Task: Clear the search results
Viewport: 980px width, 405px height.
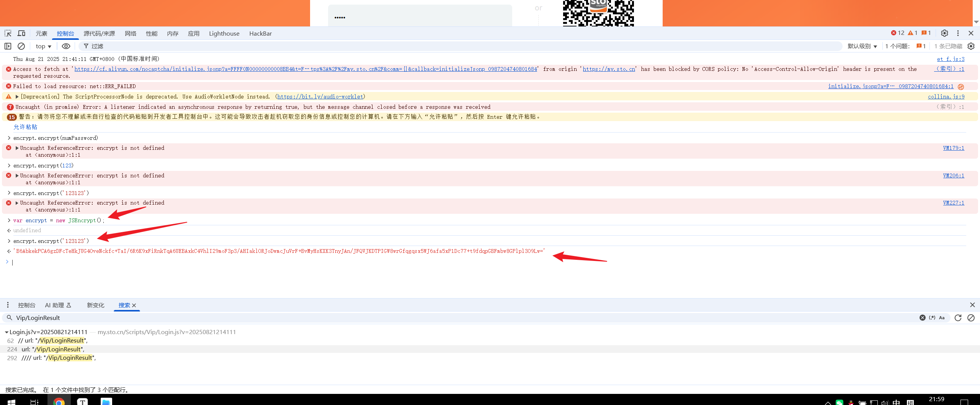Action: [x=971, y=318]
